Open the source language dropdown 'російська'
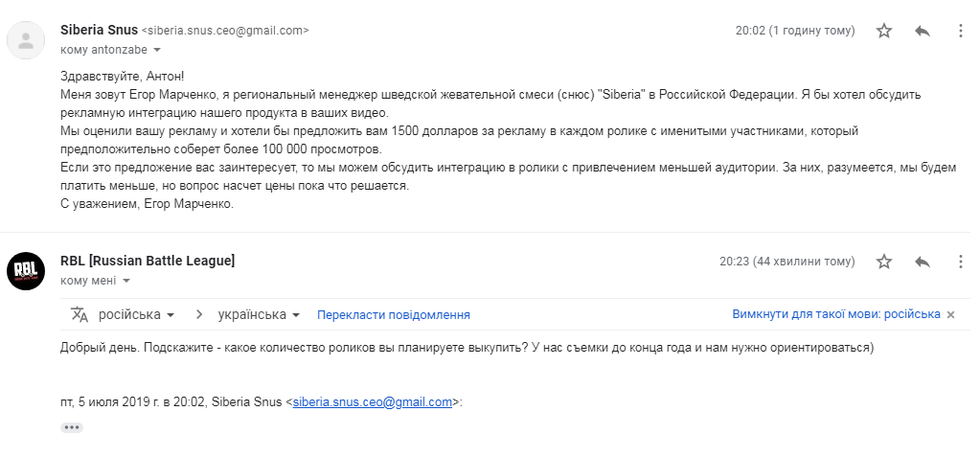This screenshot has width=980, height=457. [136, 314]
